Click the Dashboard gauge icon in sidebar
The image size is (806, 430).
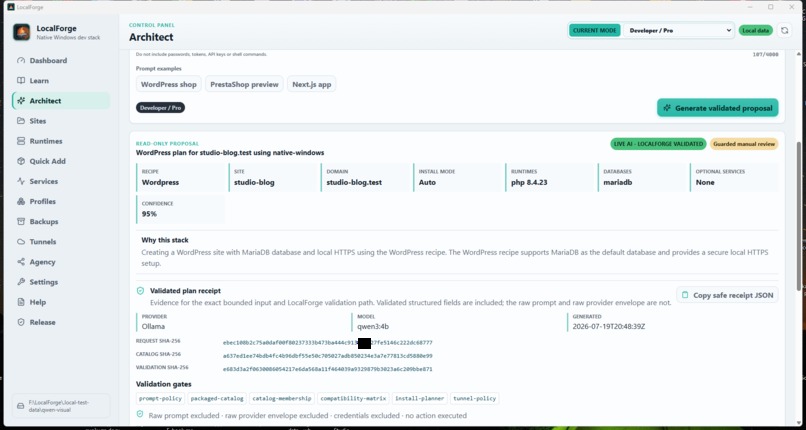pyautogui.click(x=21, y=61)
